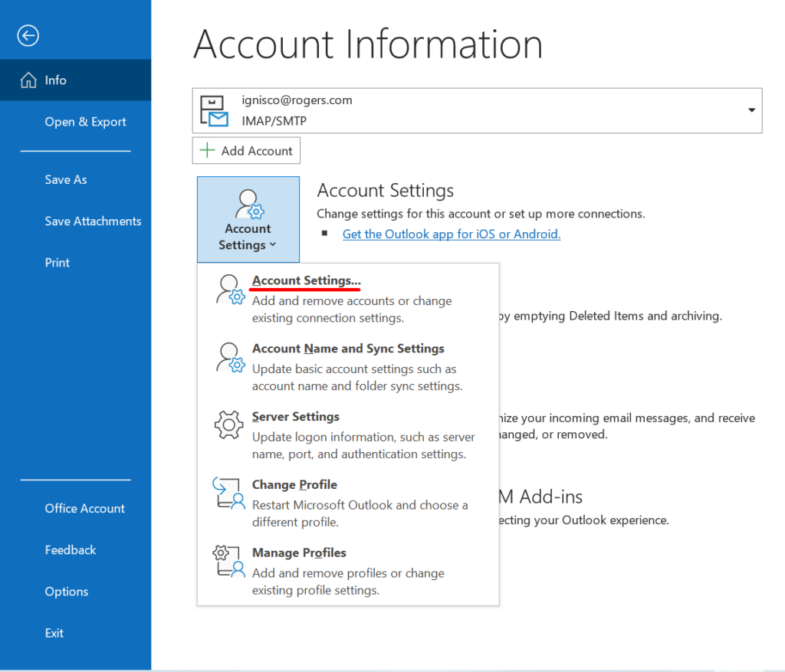
Task: Click the icon beside Account Name and Sync Settings
Action: tap(230, 358)
